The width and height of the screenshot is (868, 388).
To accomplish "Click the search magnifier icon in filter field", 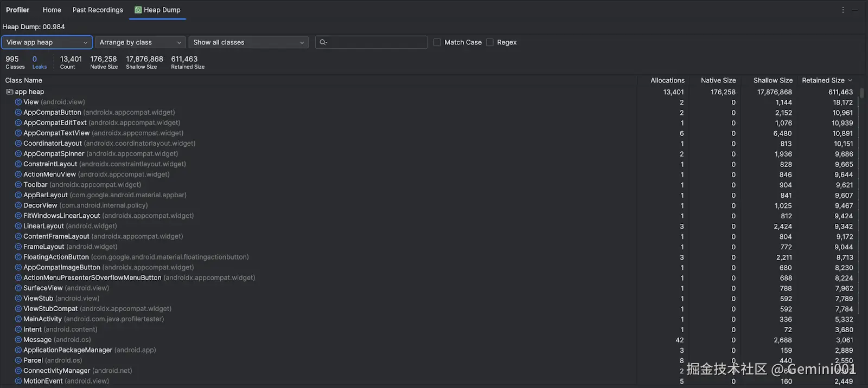I will click(x=323, y=42).
